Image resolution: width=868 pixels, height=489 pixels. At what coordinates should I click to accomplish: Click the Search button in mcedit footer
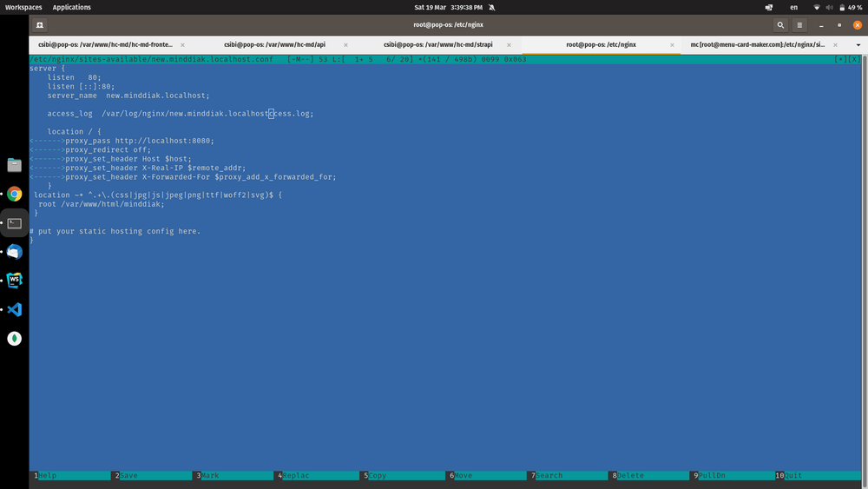pyautogui.click(x=548, y=475)
